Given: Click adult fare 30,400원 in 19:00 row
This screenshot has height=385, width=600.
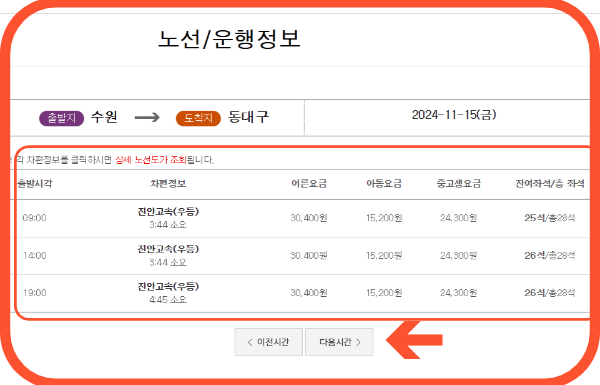Looking at the screenshot, I should coord(309,293).
